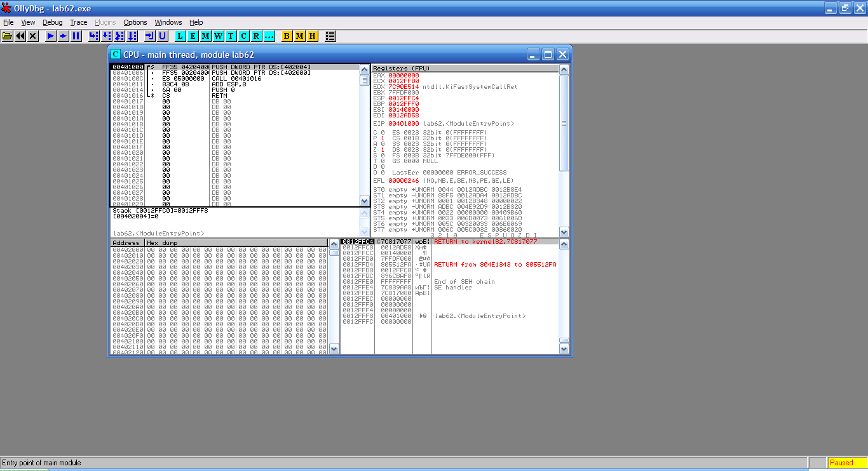Screen dimensions: 868x471
Task: Show the Call stack K-dots icon
Action: tap(268, 36)
